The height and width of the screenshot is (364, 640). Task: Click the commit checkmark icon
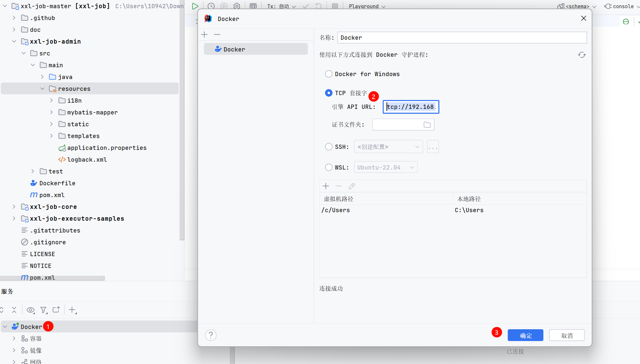pos(306,6)
